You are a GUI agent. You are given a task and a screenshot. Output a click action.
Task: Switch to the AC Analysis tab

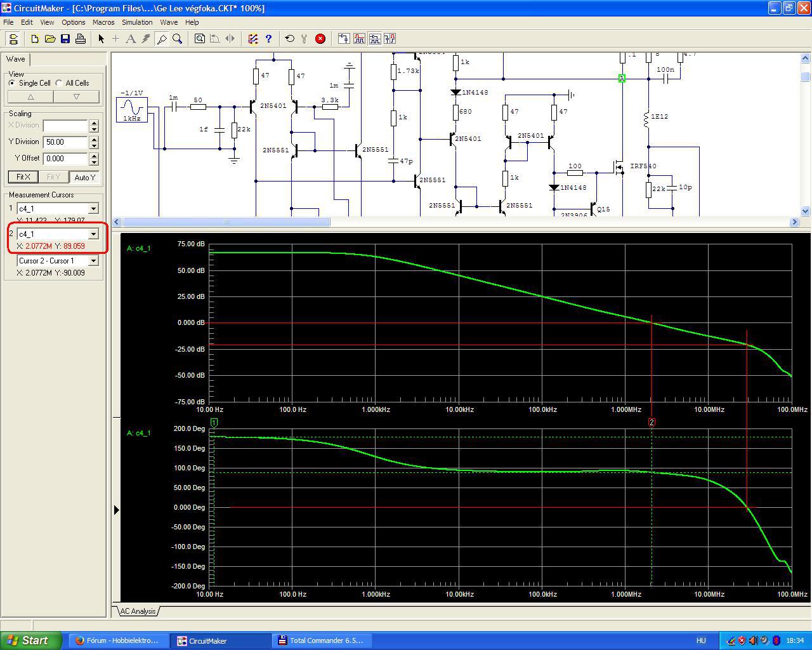(x=138, y=611)
